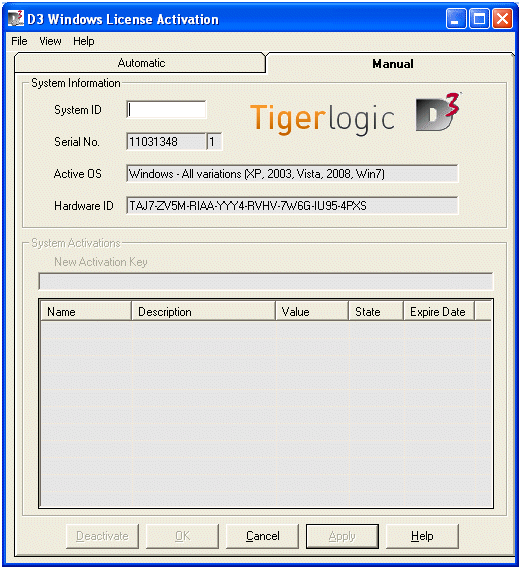Click the Name column header

coord(86,312)
